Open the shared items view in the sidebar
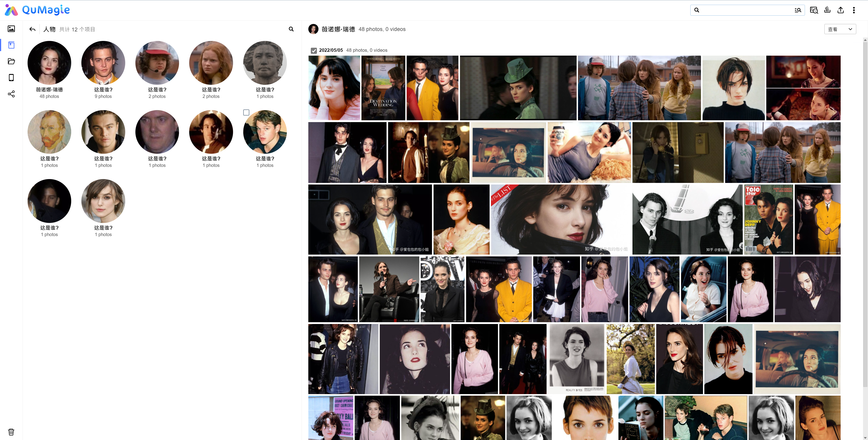This screenshot has height=440, width=868. tap(11, 94)
